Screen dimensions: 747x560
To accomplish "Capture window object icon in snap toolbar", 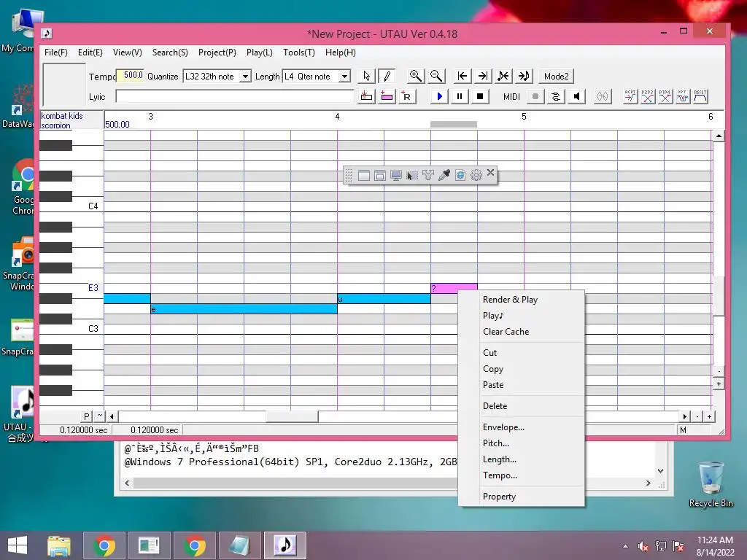I will coord(379,175).
